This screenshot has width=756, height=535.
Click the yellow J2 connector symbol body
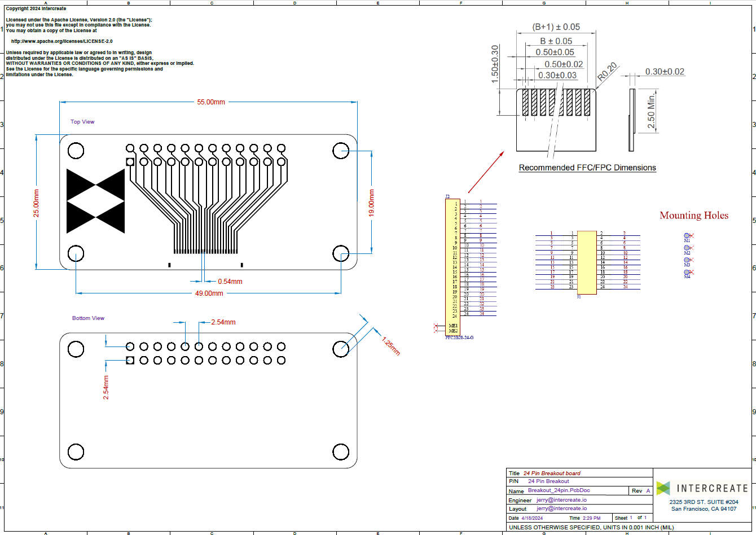[x=452, y=265]
